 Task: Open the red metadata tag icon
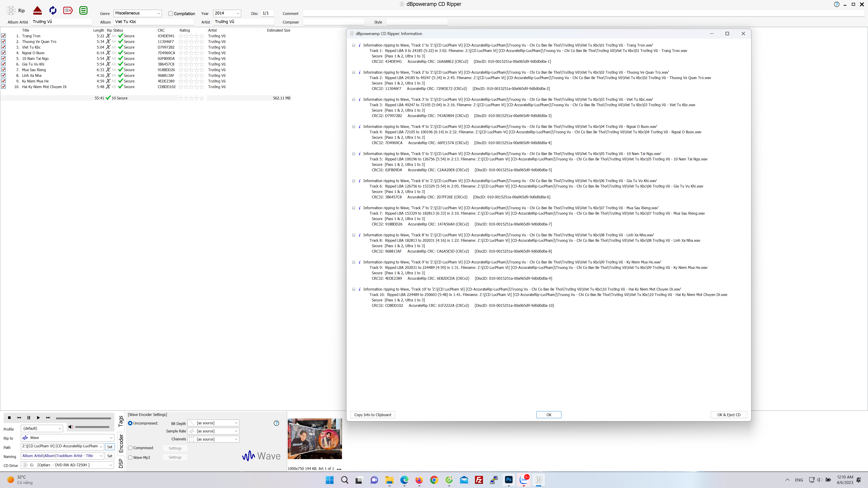[68, 10]
